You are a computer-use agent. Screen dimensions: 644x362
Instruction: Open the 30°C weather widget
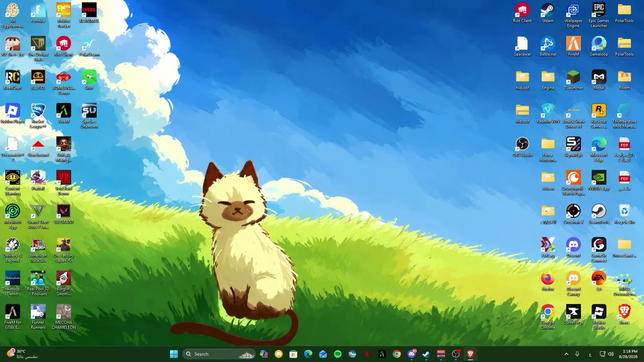[x=23, y=354]
